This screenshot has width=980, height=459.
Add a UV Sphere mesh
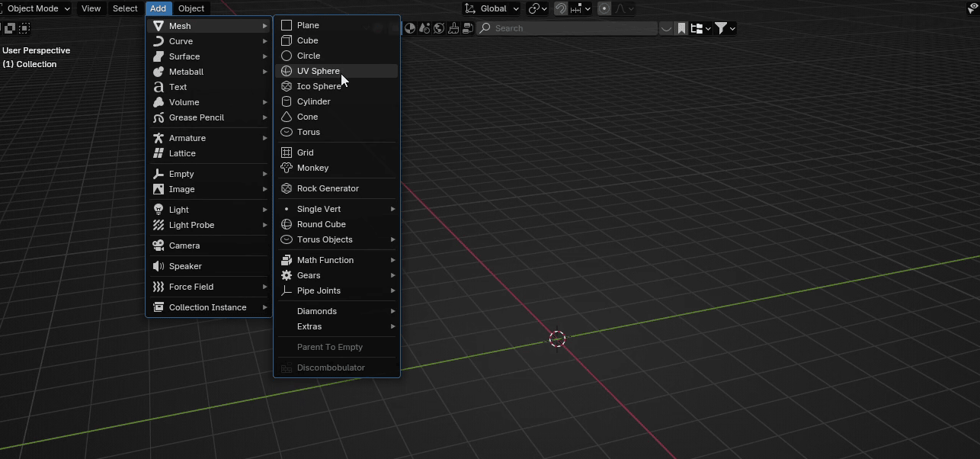(319, 71)
